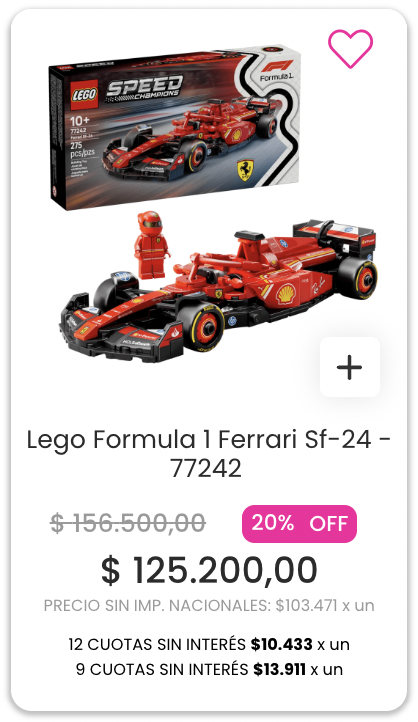418x722 pixels.
Task: Click the Ferrari horse emblem on box
Action: (x=245, y=170)
